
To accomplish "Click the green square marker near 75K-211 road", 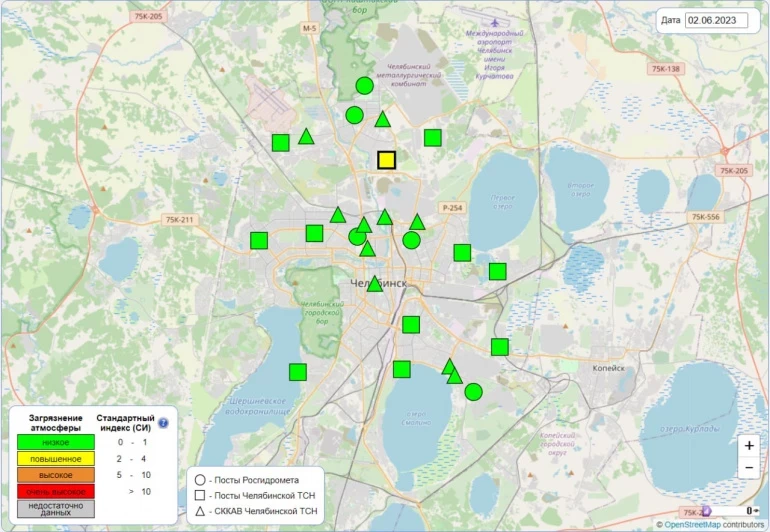I will coord(259,240).
